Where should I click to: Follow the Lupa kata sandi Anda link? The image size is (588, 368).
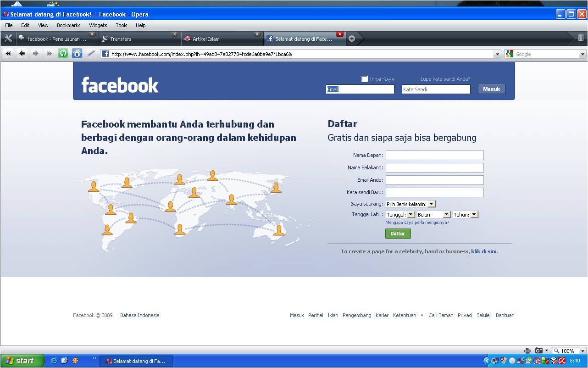click(445, 79)
